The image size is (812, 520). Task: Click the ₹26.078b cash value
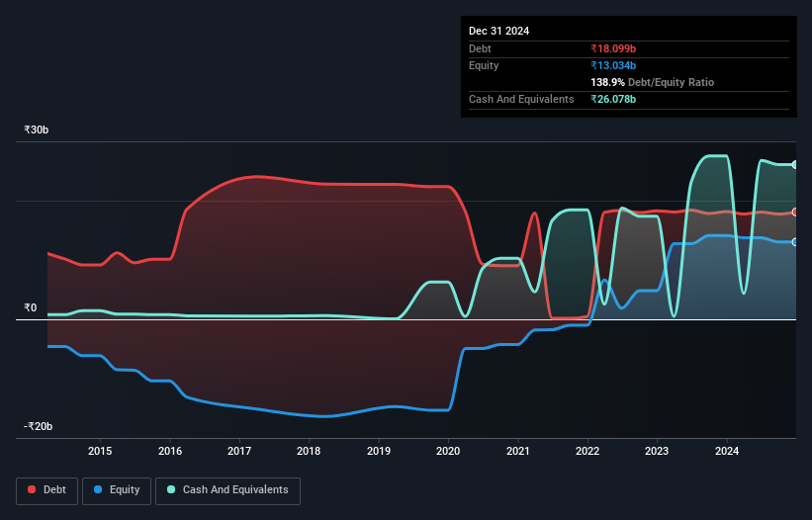613,99
